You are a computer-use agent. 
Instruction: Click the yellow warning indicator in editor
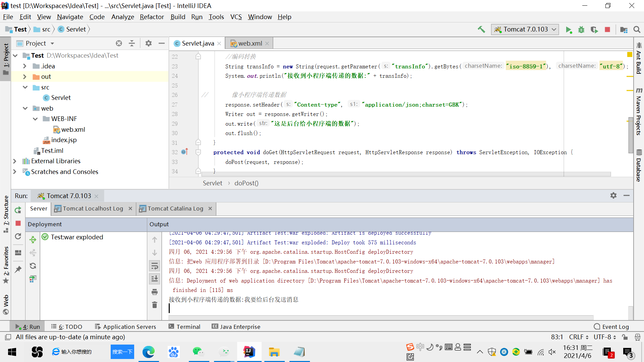[x=630, y=54]
